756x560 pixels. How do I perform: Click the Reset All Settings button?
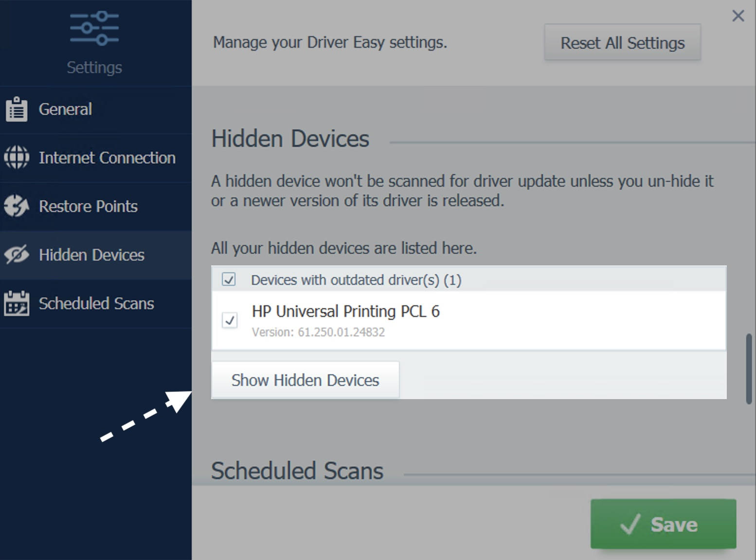[622, 43]
